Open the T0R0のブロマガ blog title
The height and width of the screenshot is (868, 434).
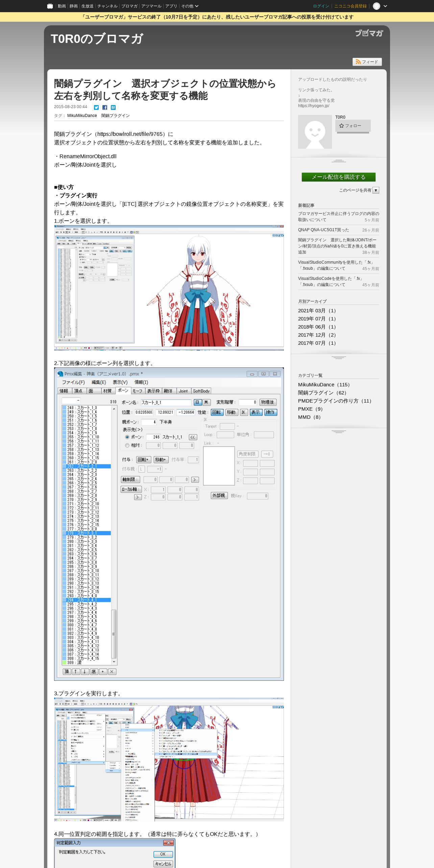pyautogui.click(x=97, y=39)
